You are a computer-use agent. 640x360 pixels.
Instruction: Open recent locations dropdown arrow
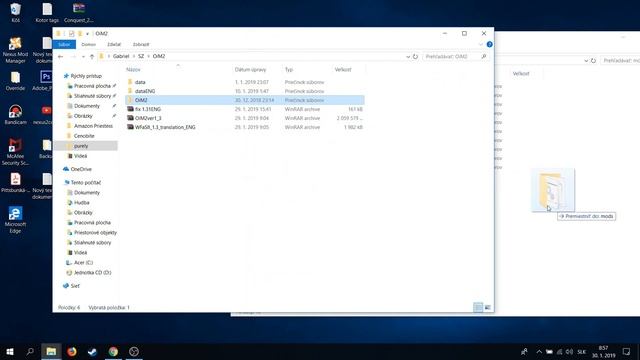83,56
